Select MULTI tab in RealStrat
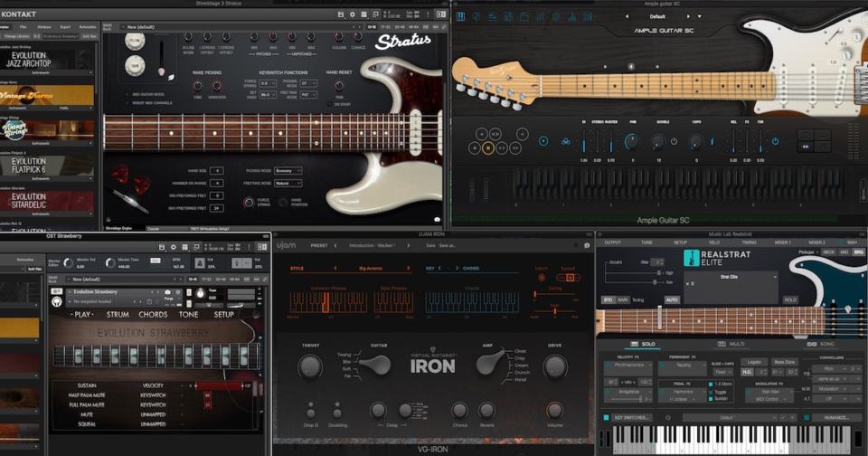 [731, 344]
